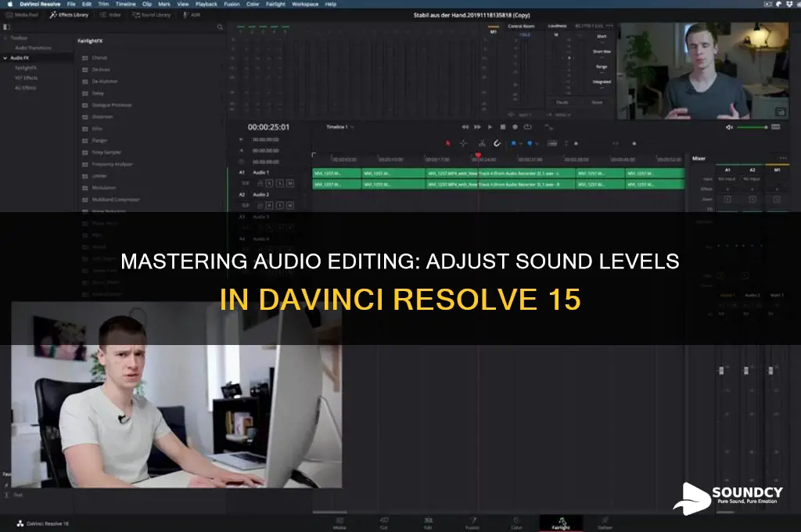Viewport: 801px width, 532px height.
Task: Expand the Toolbox tree section
Action: pyautogui.click(x=5, y=38)
